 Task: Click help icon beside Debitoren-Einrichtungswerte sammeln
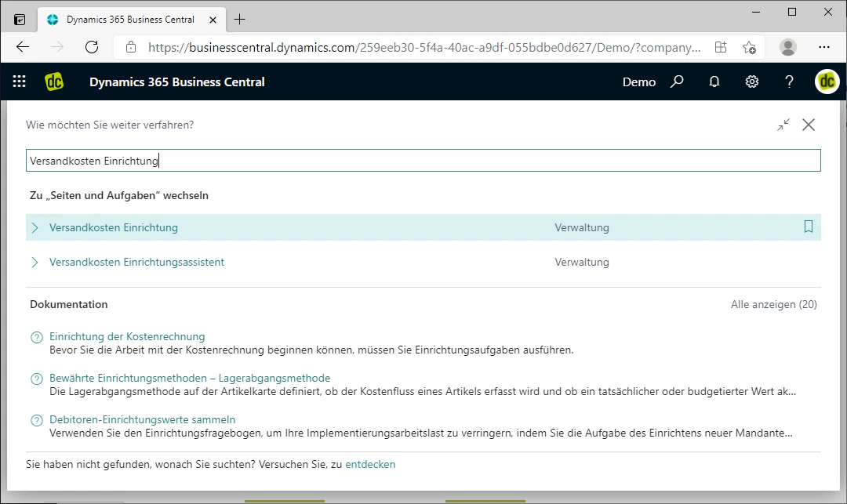37,421
